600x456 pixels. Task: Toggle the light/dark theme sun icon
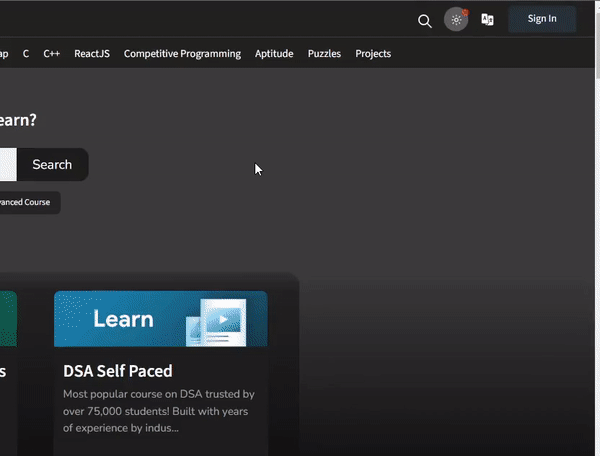(x=456, y=19)
